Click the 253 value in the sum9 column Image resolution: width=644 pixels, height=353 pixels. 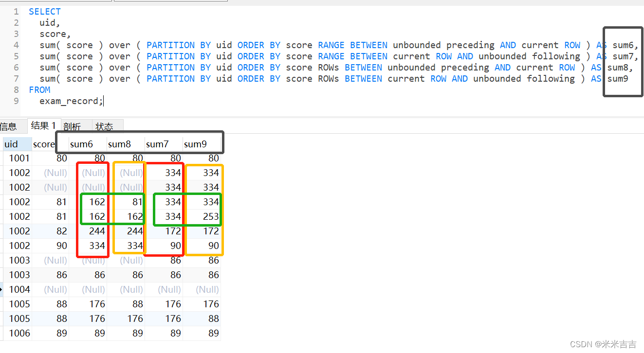(x=211, y=216)
